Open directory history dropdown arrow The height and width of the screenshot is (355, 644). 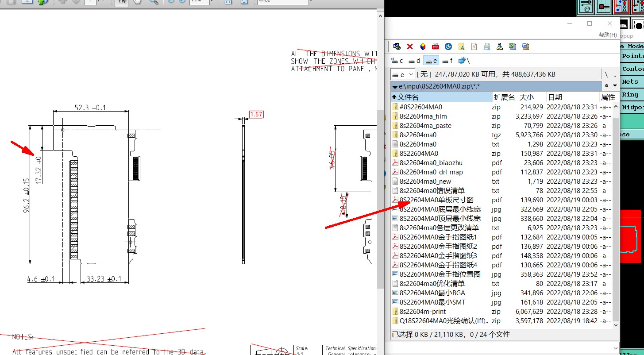pos(615,86)
